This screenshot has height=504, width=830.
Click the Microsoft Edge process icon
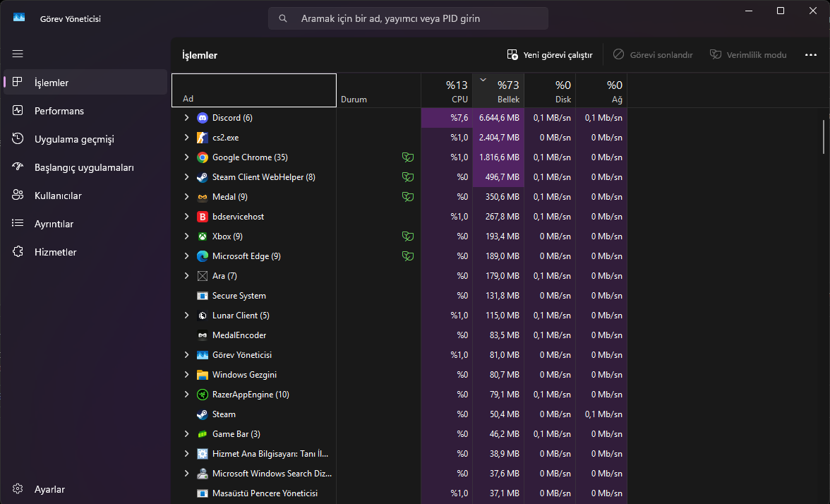[203, 256]
